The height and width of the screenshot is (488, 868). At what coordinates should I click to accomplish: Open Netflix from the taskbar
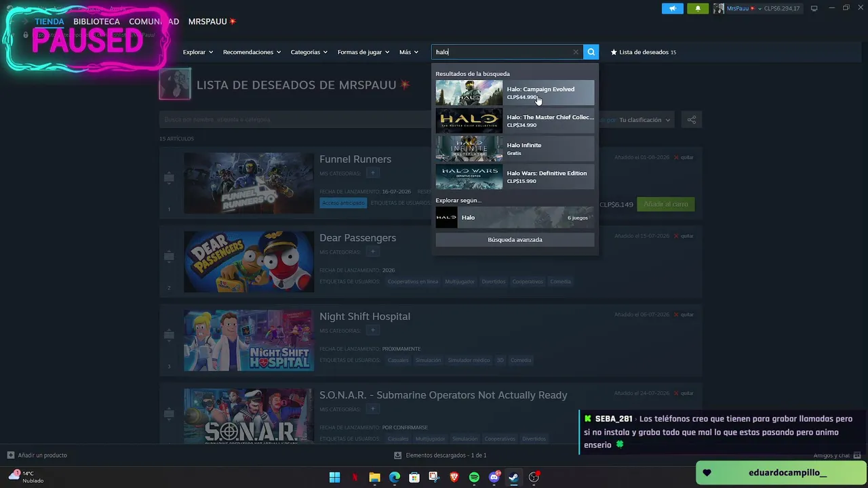click(x=355, y=477)
